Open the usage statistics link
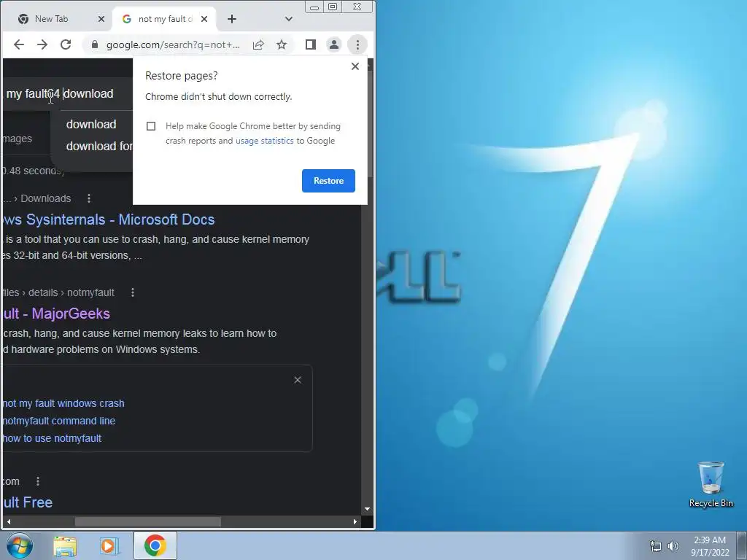Viewport: 747px width, 560px height. [x=264, y=141]
